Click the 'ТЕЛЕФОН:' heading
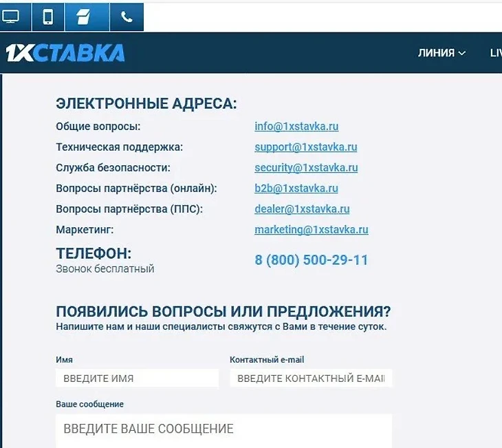The width and height of the screenshot is (502, 448). tap(94, 253)
